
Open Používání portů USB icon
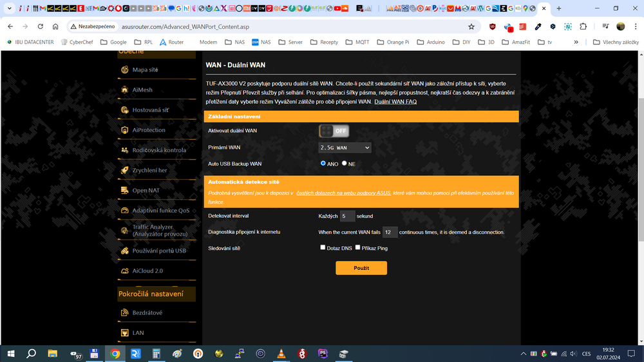coord(124,251)
